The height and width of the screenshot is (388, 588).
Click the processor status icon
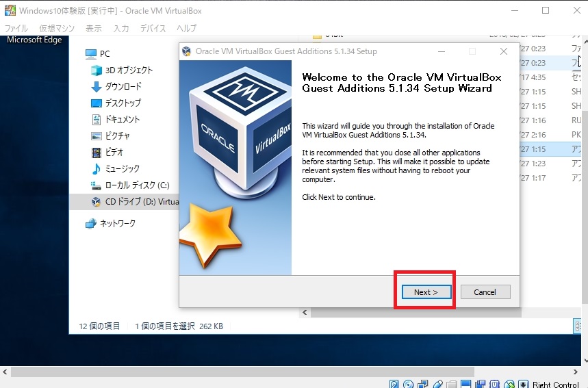[x=494, y=384]
